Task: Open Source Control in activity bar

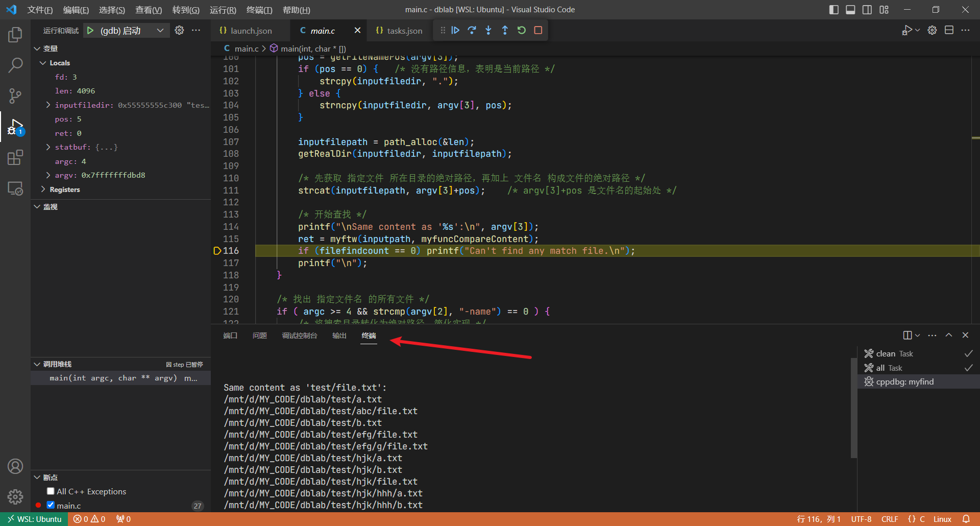Action: point(15,95)
